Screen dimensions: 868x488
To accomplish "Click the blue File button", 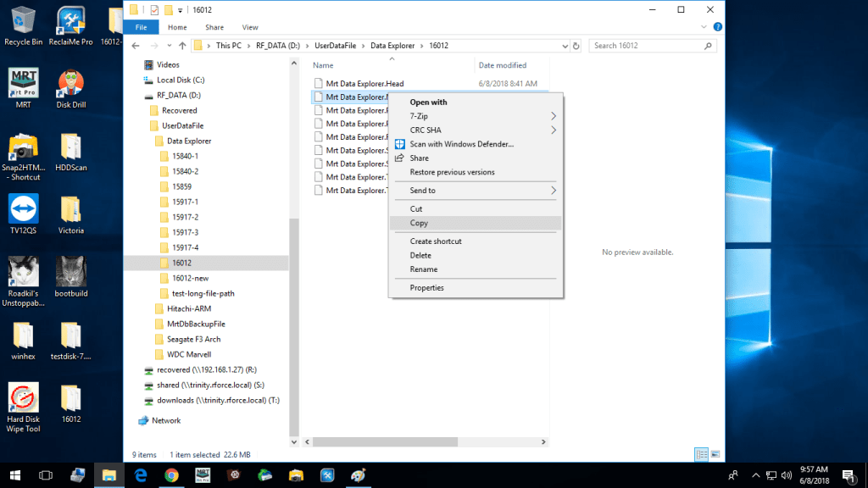I will click(141, 27).
